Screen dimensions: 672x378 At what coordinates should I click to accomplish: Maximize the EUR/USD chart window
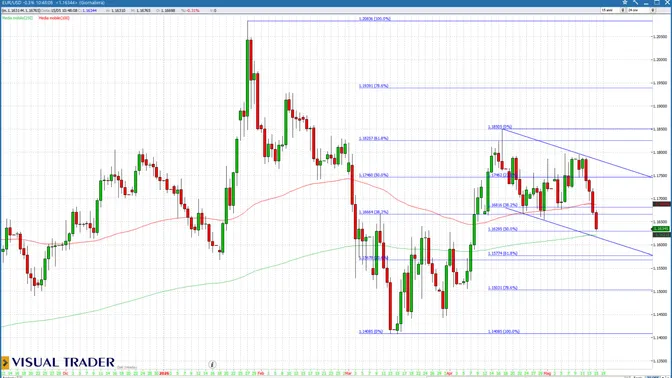pos(657,3)
